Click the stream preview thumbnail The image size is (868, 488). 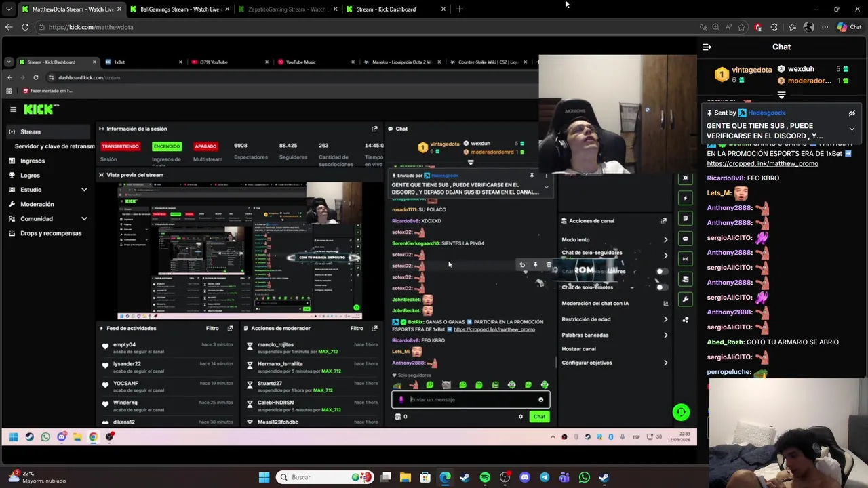tap(239, 250)
